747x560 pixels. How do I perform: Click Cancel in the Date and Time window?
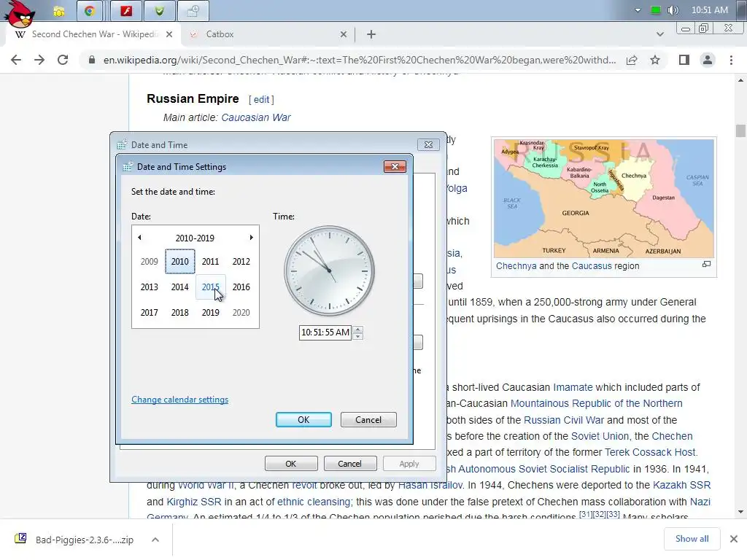point(349,463)
